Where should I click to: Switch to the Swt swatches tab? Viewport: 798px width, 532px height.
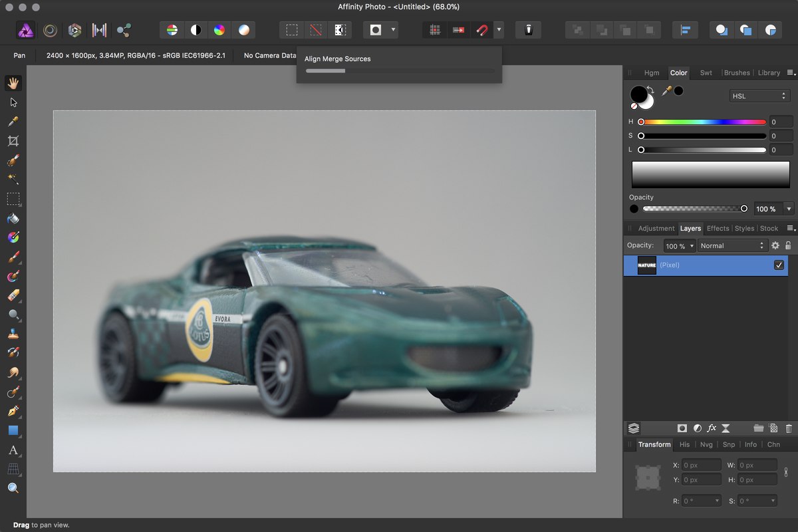click(706, 73)
